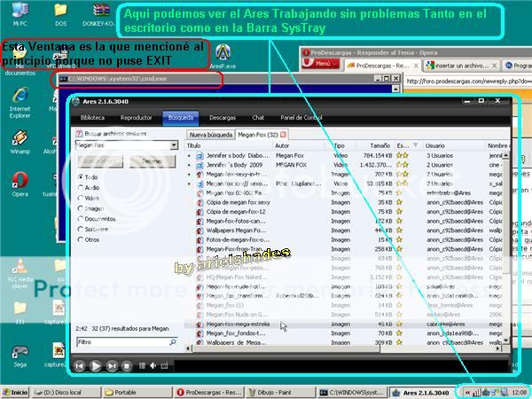Choose the Imagen radio button filter

pos(81,208)
